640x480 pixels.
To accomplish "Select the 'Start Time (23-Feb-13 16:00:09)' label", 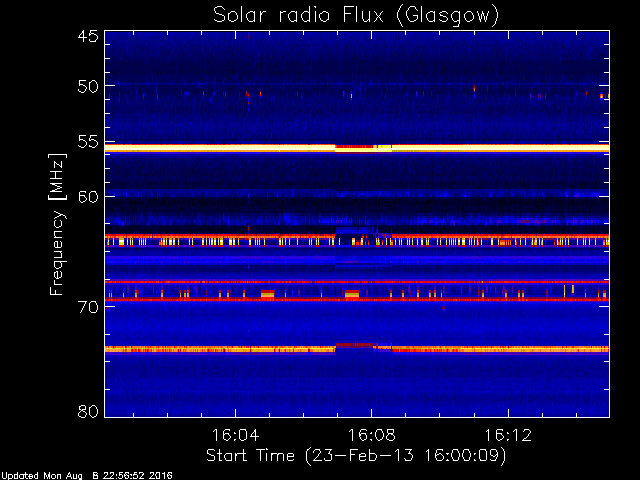I will [x=356, y=456].
